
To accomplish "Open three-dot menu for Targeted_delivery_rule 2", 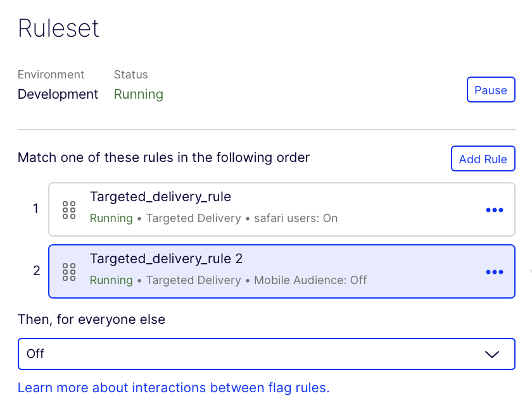I will [x=494, y=272].
